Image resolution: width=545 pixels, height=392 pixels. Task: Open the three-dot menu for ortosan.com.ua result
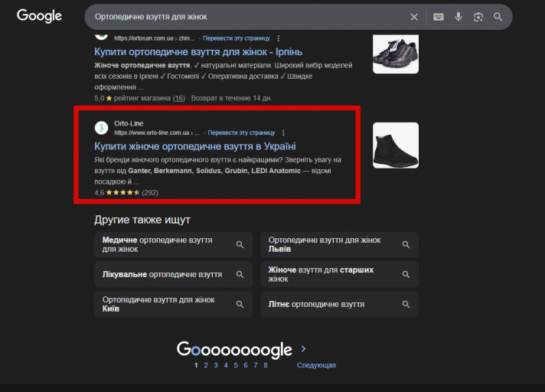279,38
